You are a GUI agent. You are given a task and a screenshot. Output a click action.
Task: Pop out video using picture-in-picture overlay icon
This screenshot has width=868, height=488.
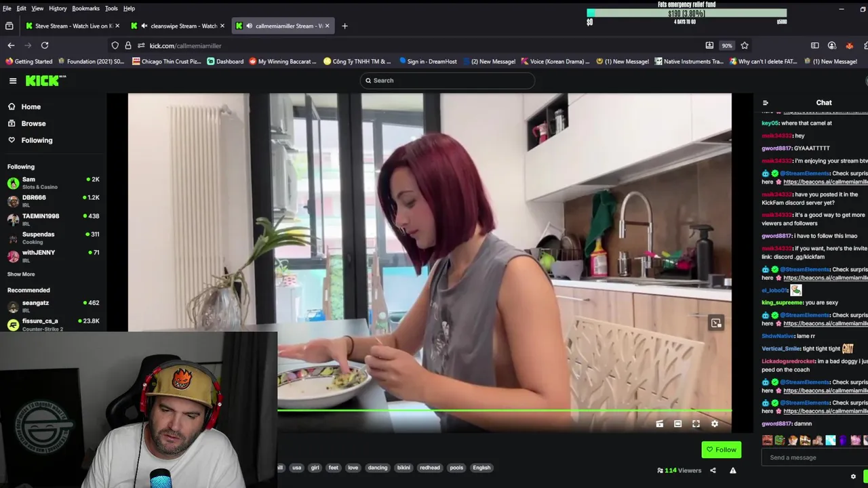pos(716,323)
